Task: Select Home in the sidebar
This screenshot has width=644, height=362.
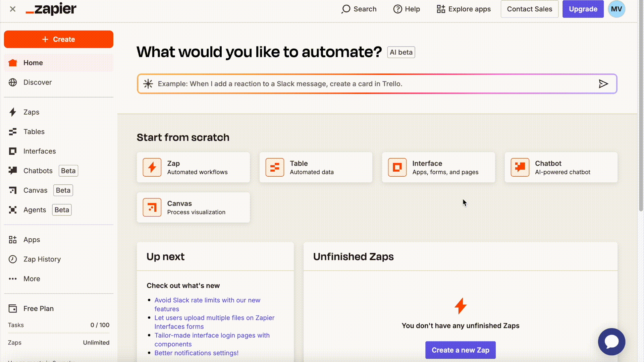Action: [59, 63]
